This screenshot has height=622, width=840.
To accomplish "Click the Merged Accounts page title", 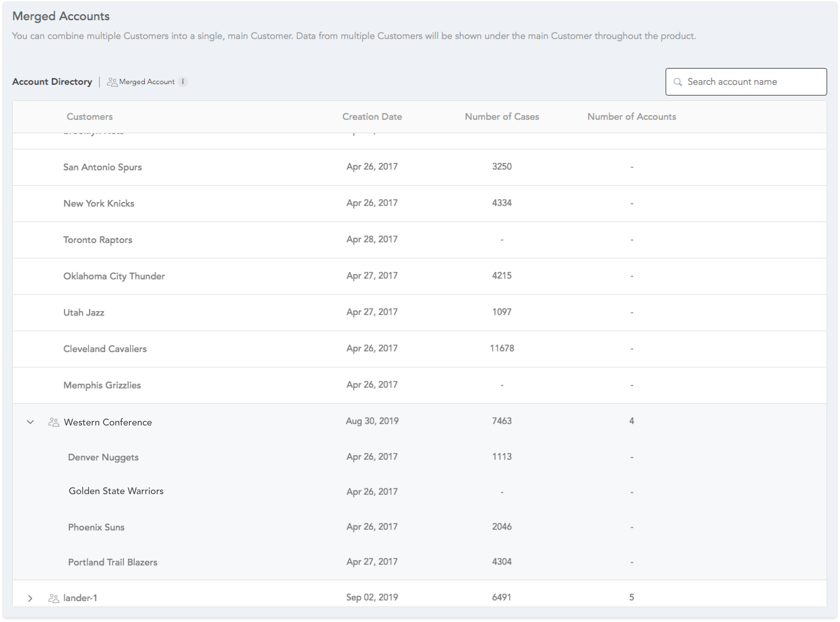I will [x=61, y=16].
